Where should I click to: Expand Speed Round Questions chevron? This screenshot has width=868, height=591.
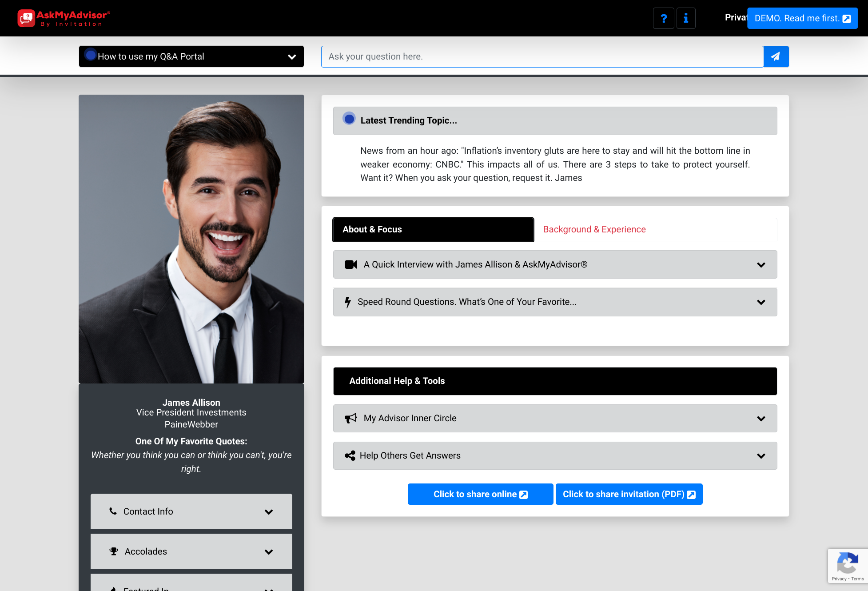[761, 302]
